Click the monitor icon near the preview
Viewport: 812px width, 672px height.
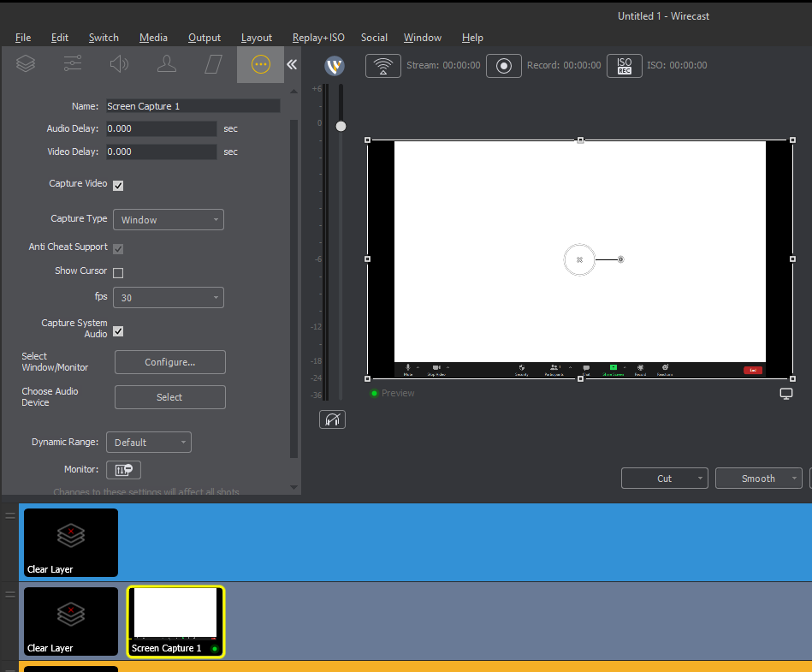785,393
